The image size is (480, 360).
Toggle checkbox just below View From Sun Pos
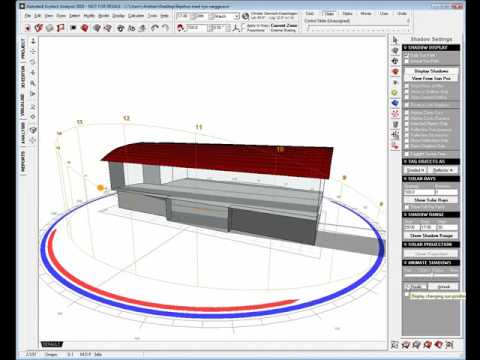click(406, 86)
